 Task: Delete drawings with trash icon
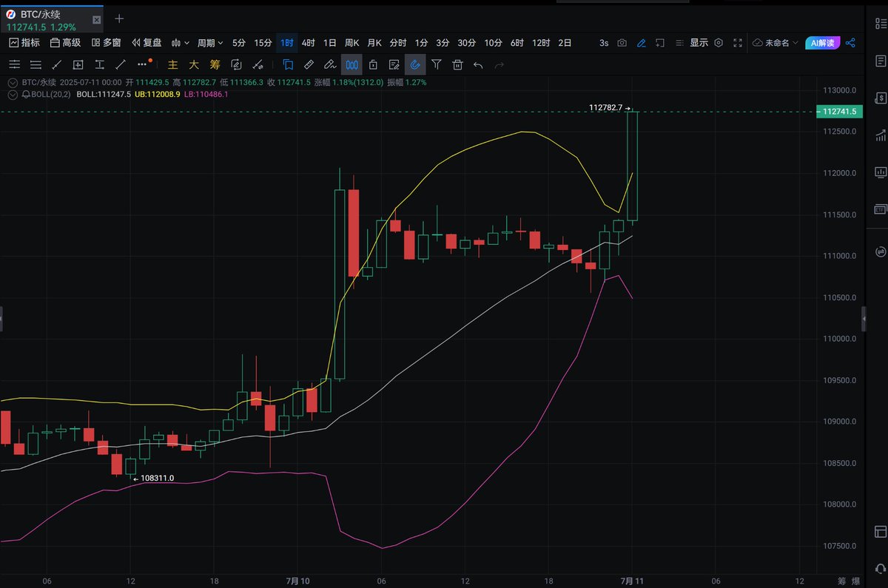pos(458,65)
